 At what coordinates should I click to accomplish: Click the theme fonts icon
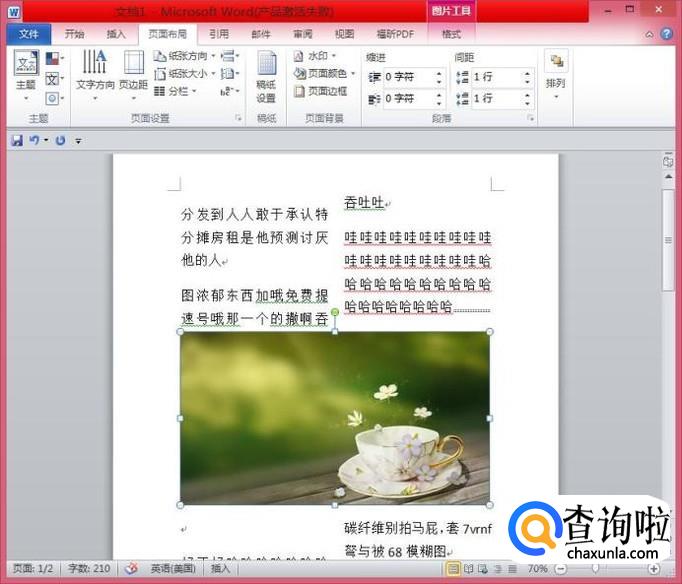(52, 79)
